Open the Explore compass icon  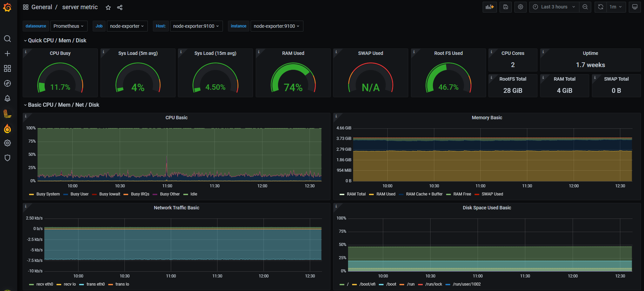pyautogui.click(x=7, y=83)
